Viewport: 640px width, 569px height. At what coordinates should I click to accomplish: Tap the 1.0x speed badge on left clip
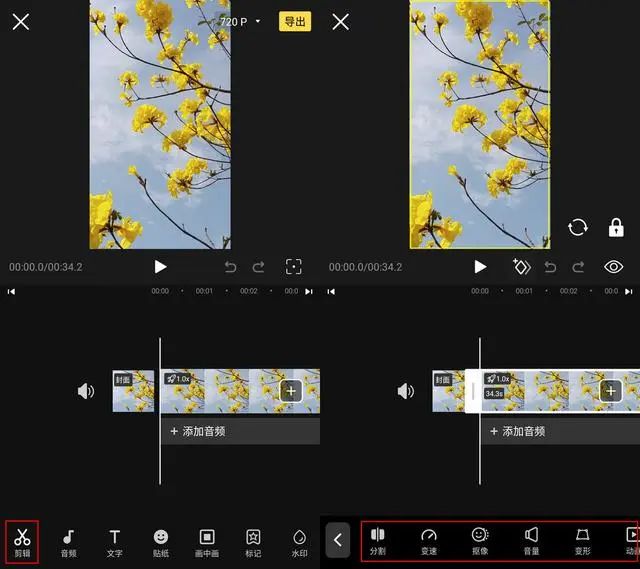(x=178, y=379)
